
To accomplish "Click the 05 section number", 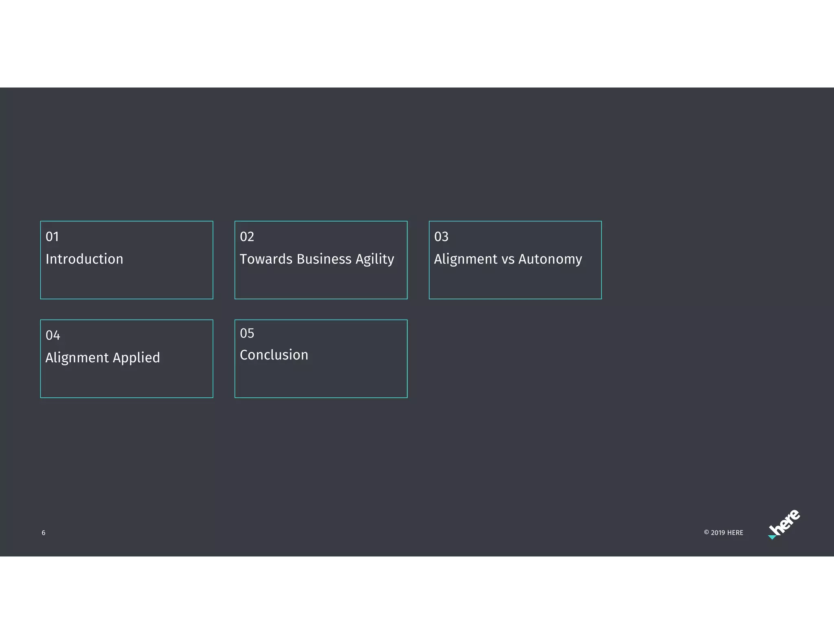I will click(x=247, y=333).
